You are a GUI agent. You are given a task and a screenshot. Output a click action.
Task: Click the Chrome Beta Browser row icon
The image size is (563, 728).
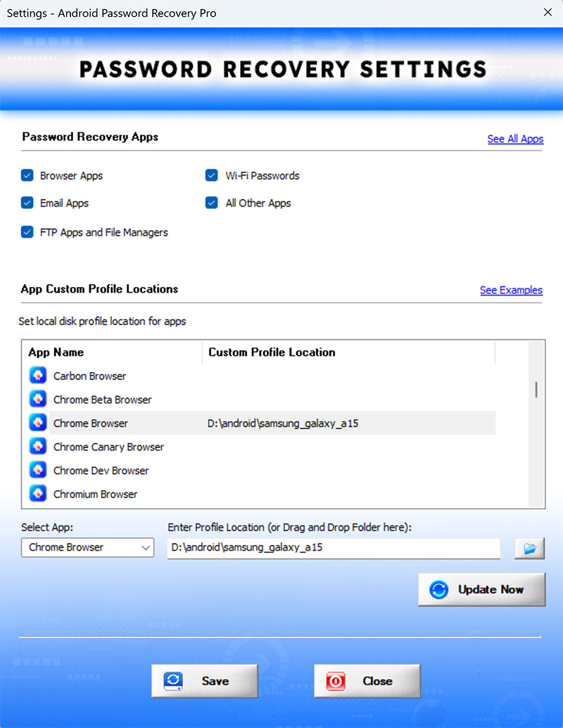[x=37, y=399]
